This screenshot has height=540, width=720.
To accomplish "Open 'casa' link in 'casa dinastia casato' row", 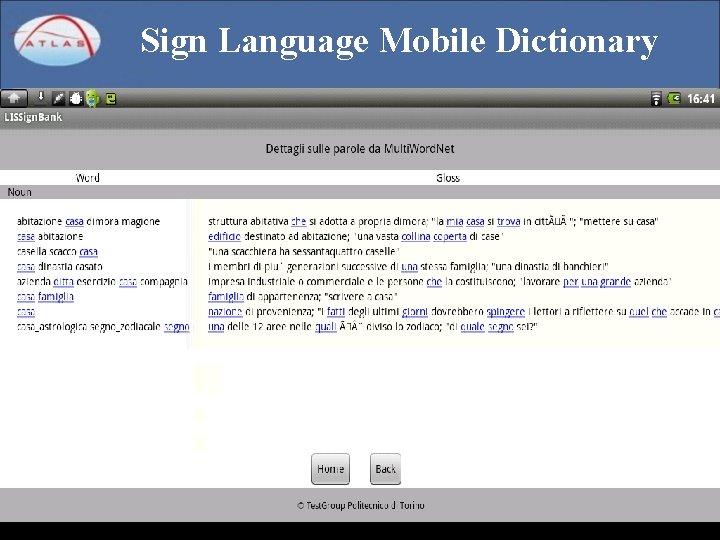I will (x=26, y=267).
